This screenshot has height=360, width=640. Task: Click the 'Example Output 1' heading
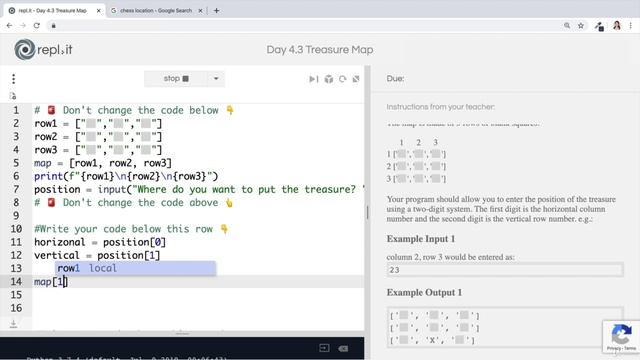coord(424,292)
